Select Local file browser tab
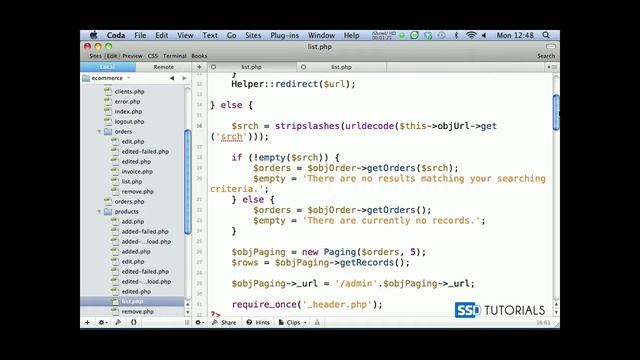Image resolution: width=640 pixels, height=360 pixels. (x=108, y=67)
